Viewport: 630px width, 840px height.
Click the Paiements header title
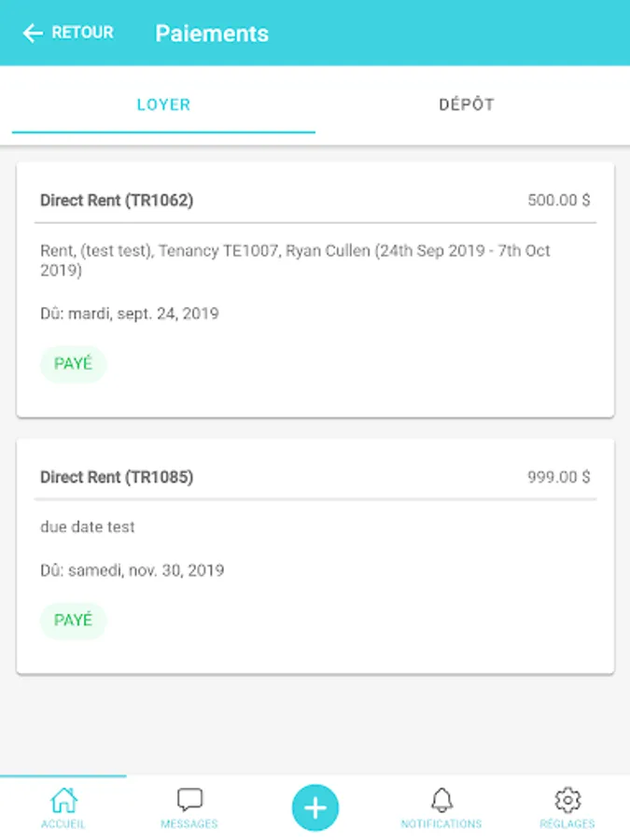(212, 34)
